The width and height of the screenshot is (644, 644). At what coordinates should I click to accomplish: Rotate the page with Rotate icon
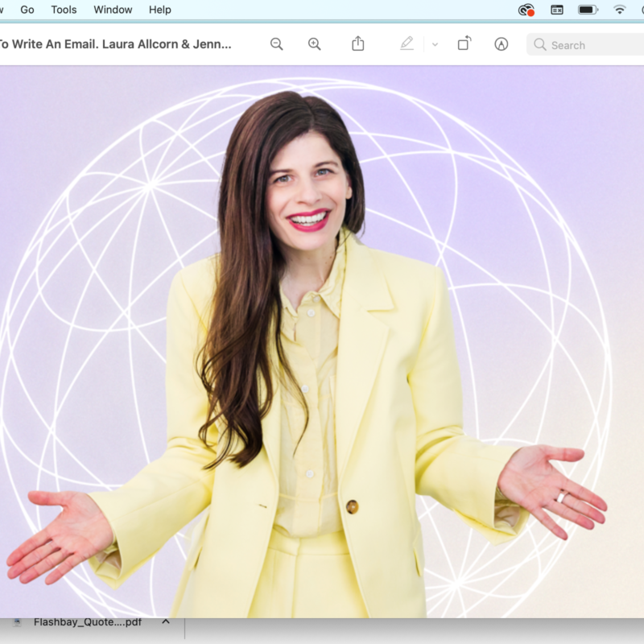coord(464,43)
